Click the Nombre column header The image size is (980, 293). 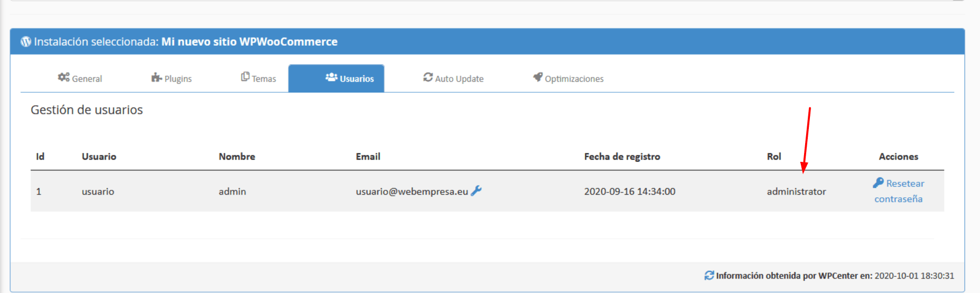click(237, 156)
